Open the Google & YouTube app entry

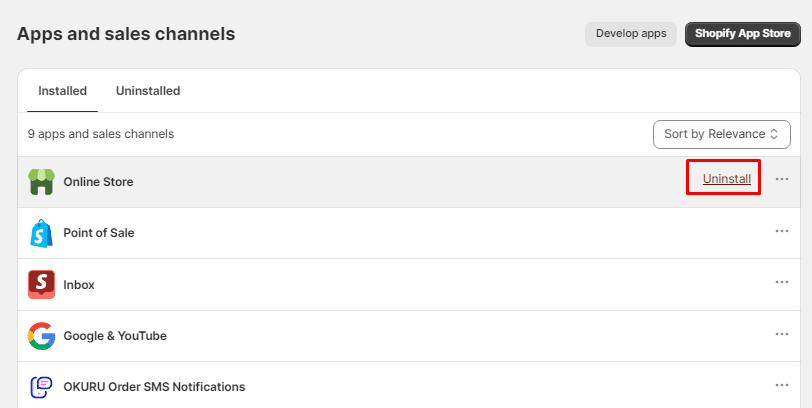115,336
